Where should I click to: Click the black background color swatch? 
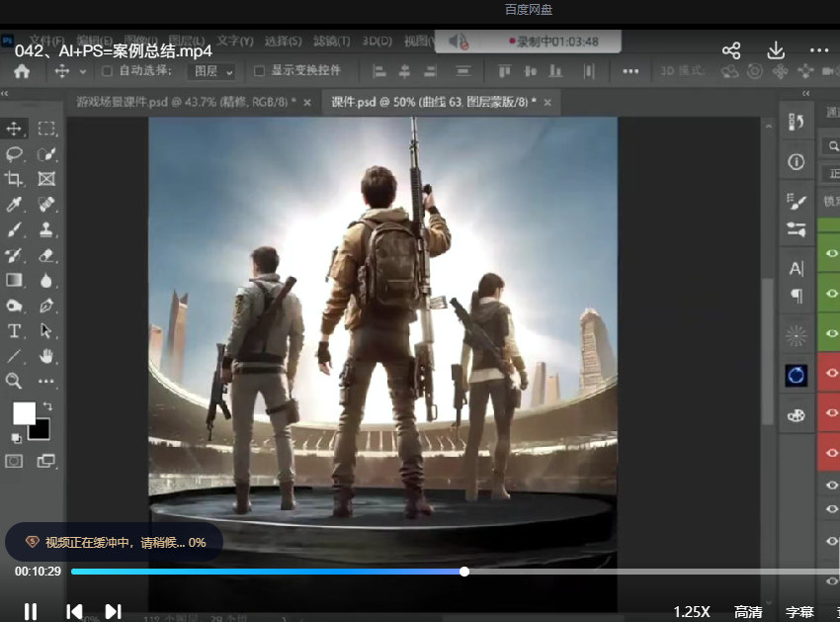click(42, 430)
